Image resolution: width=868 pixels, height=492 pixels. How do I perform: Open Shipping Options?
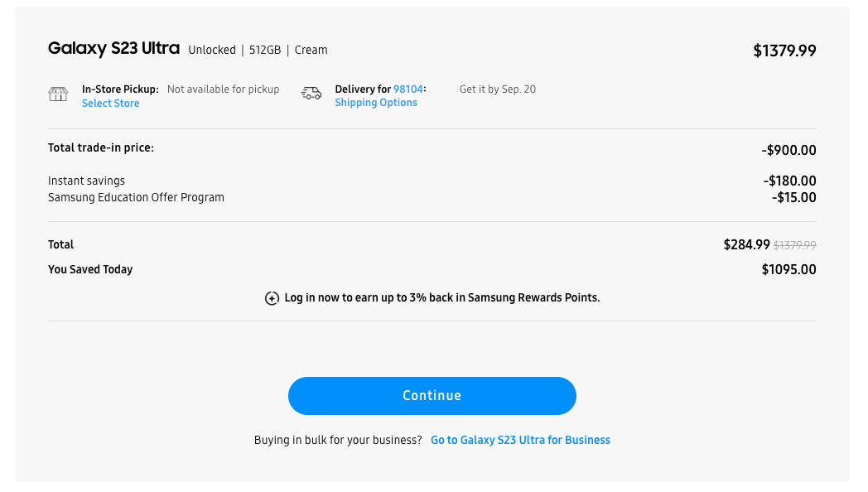click(x=376, y=103)
